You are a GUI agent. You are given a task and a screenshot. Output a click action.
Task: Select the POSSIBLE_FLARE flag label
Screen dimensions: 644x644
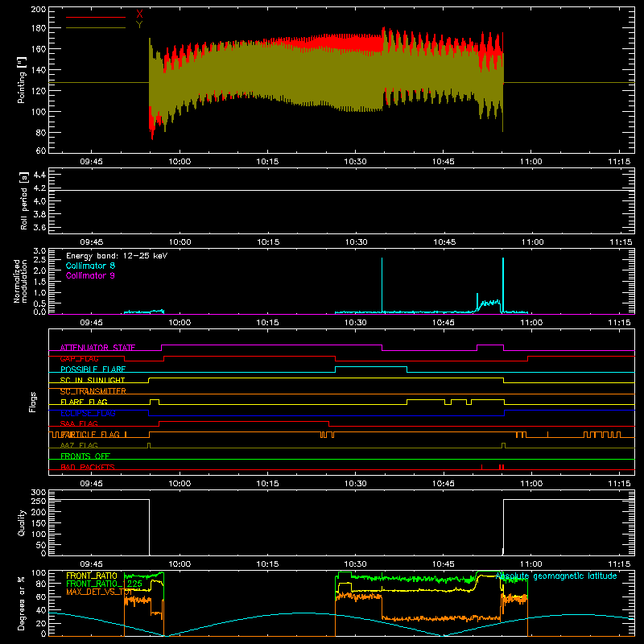[93, 369]
